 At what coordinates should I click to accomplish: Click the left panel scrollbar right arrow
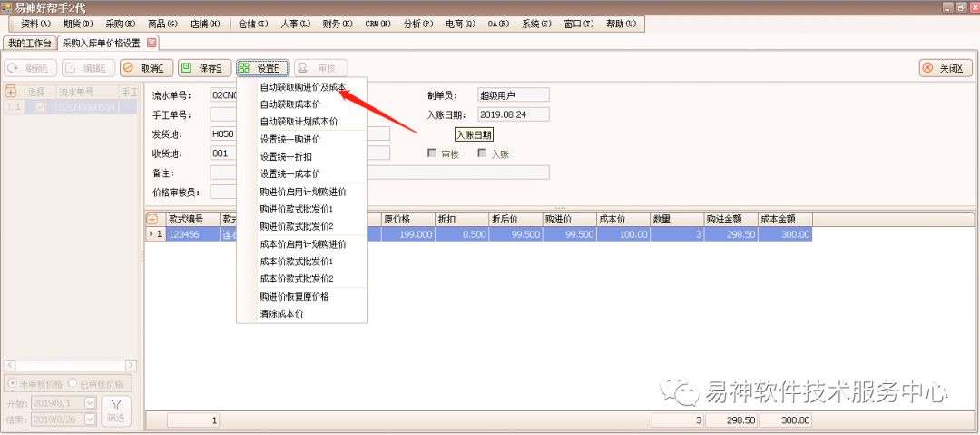(132, 365)
